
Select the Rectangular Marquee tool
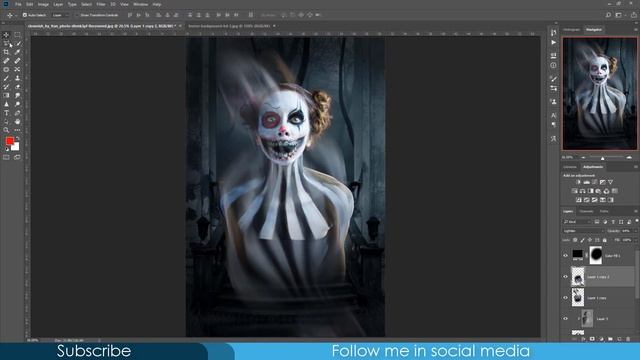pyautogui.click(x=17, y=35)
